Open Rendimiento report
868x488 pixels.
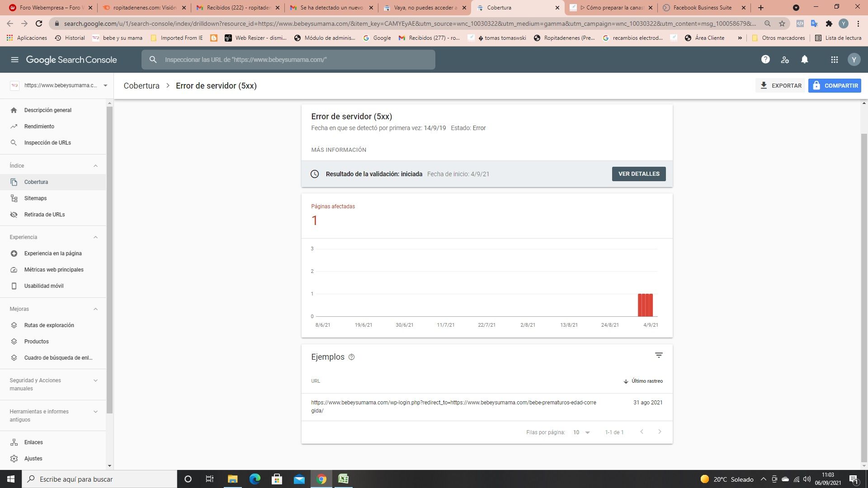[53, 127]
